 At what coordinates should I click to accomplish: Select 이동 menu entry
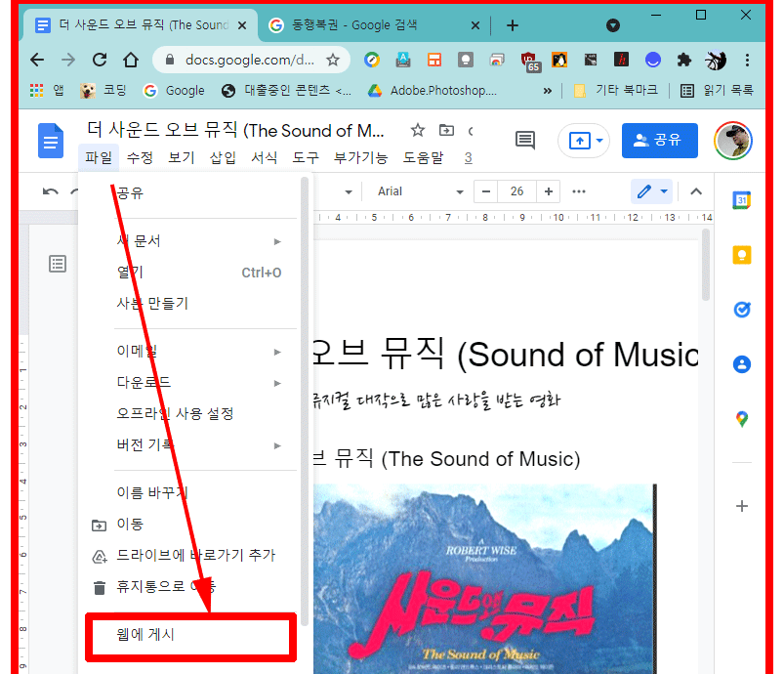[x=190, y=525]
